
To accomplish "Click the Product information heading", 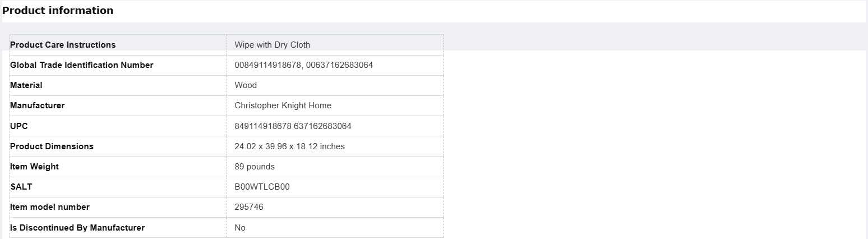I will (x=58, y=11).
